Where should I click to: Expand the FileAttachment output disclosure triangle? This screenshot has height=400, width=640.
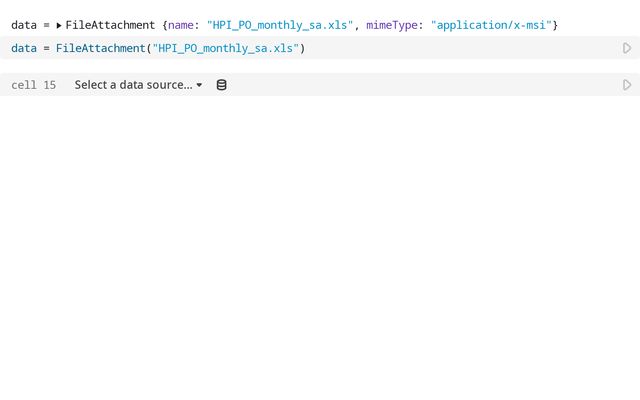tap(59, 25)
